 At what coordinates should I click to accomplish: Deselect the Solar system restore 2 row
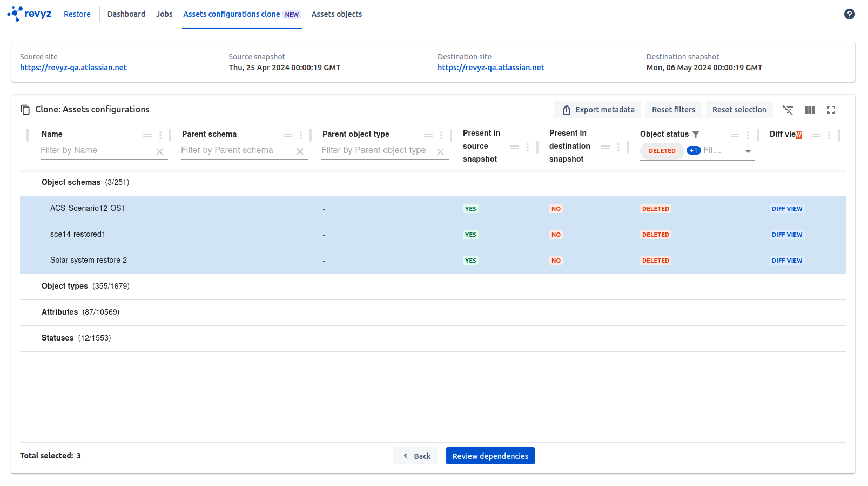pos(433,261)
